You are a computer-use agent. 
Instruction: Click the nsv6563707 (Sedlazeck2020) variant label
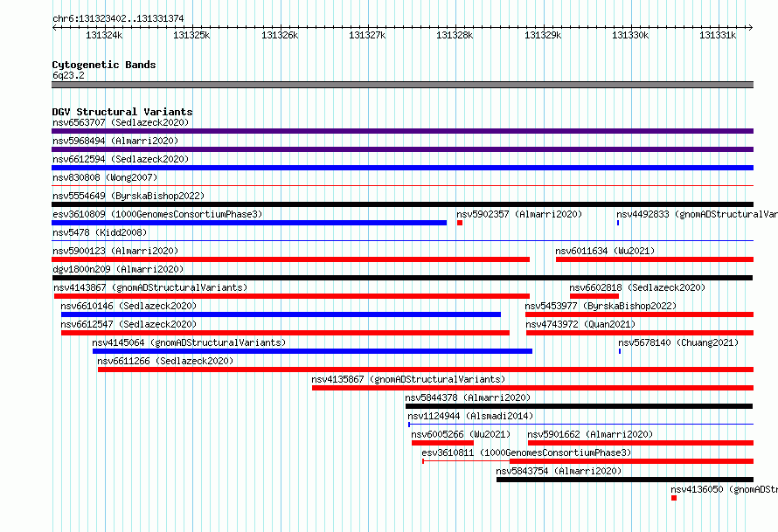pyautogui.click(x=121, y=122)
